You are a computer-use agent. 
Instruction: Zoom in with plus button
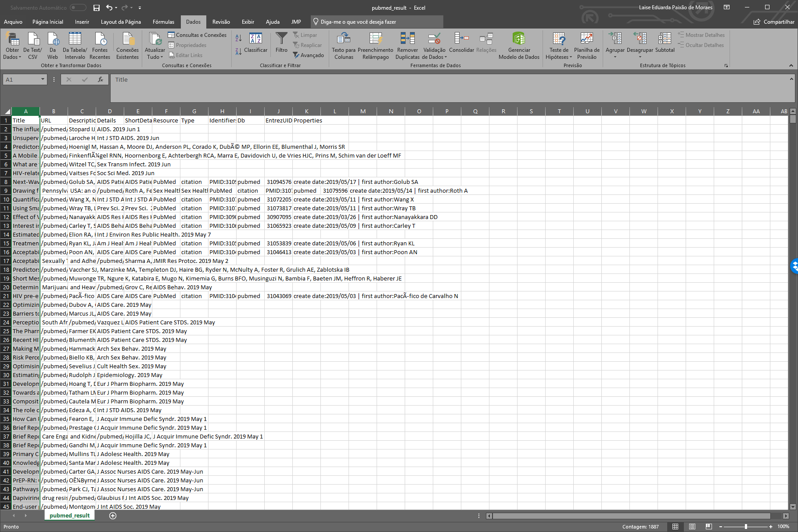(771, 526)
